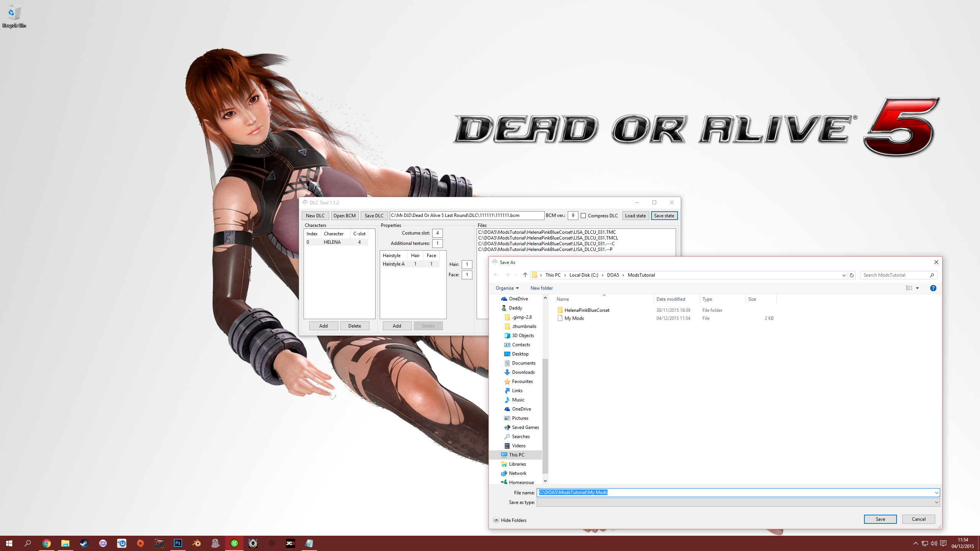Enable the Compress DLC checkbox
This screenshot has height=551, width=980.
[x=583, y=216]
